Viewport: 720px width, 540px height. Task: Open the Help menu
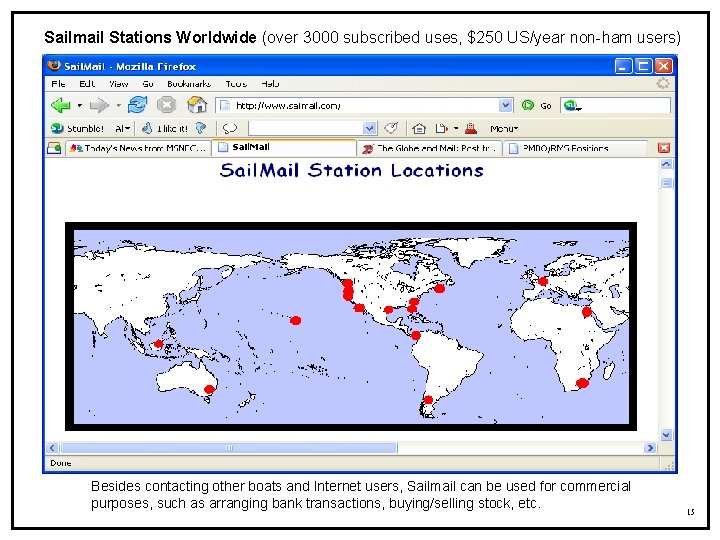click(270, 84)
